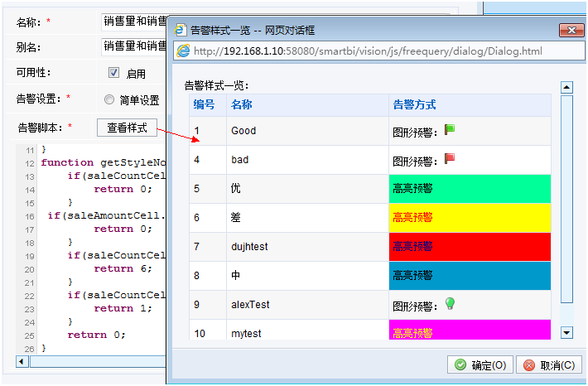The image size is (588, 386).
Task: Click the 别名 input field
Action: 134,46
